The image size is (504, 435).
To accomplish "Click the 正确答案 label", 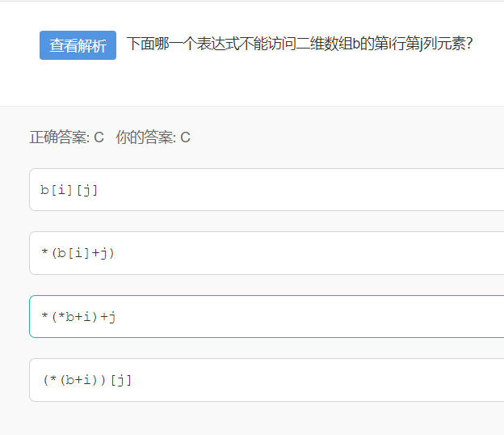I will pyautogui.click(x=59, y=137).
